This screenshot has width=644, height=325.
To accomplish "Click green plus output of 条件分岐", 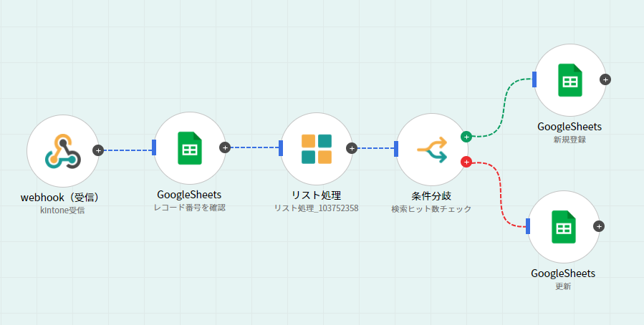I will [x=466, y=137].
